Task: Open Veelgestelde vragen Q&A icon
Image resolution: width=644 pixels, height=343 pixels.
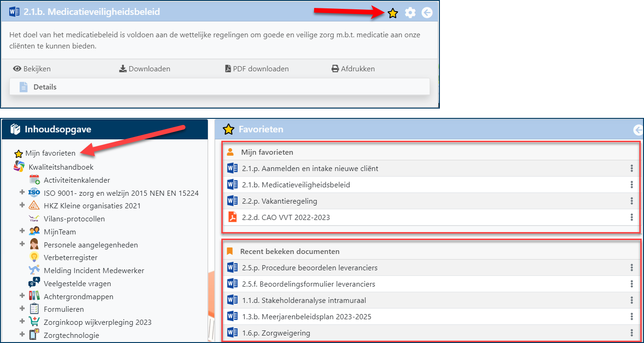Action: click(x=34, y=283)
